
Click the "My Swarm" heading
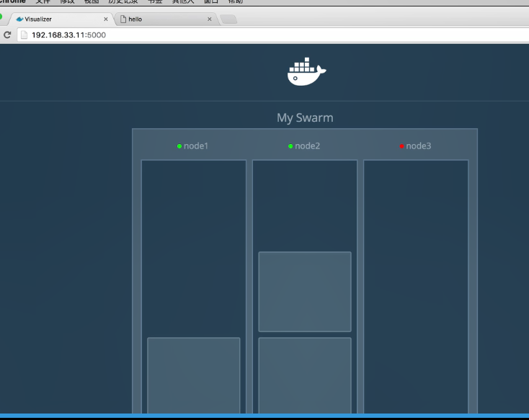[x=305, y=117]
